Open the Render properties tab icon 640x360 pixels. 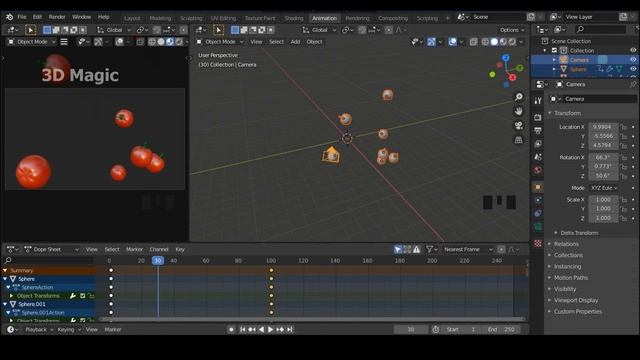click(x=538, y=118)
